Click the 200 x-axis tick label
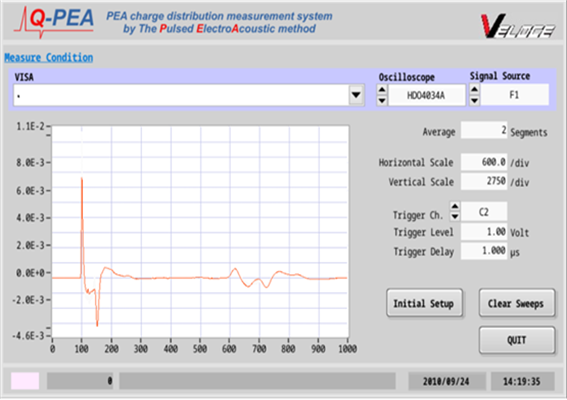Screen dimensions: 567x400 pyautogui.click(x=111, y=349)
